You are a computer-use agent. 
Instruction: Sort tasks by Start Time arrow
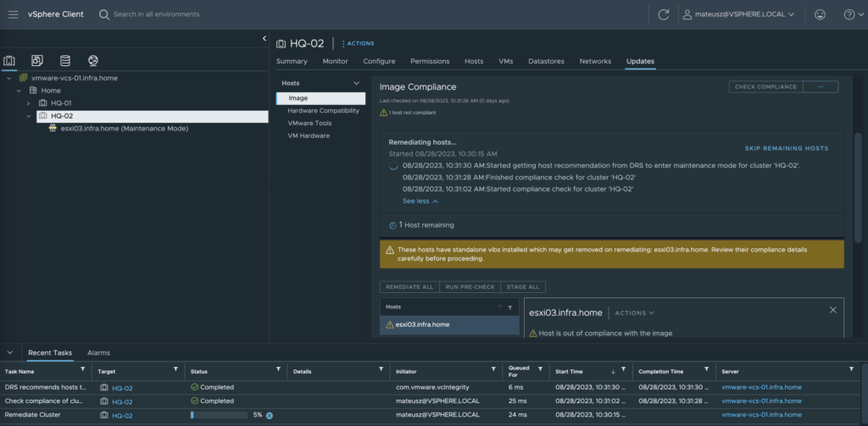613,371
